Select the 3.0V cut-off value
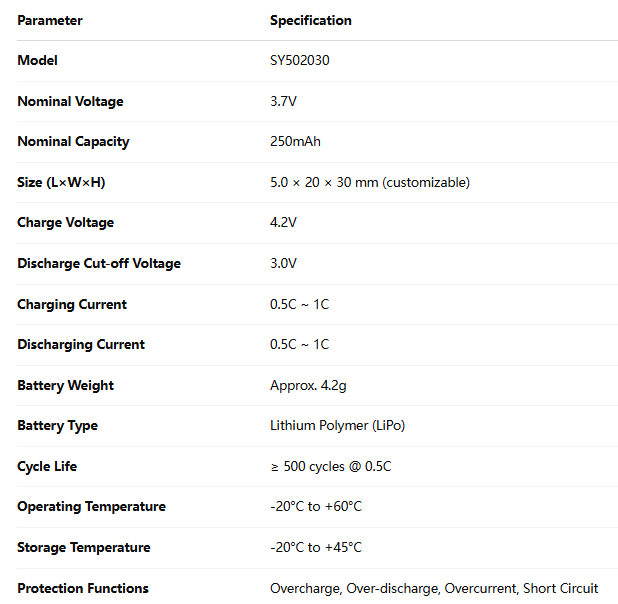This screenshot has width=618, height=604. click(x=283, y=263)
